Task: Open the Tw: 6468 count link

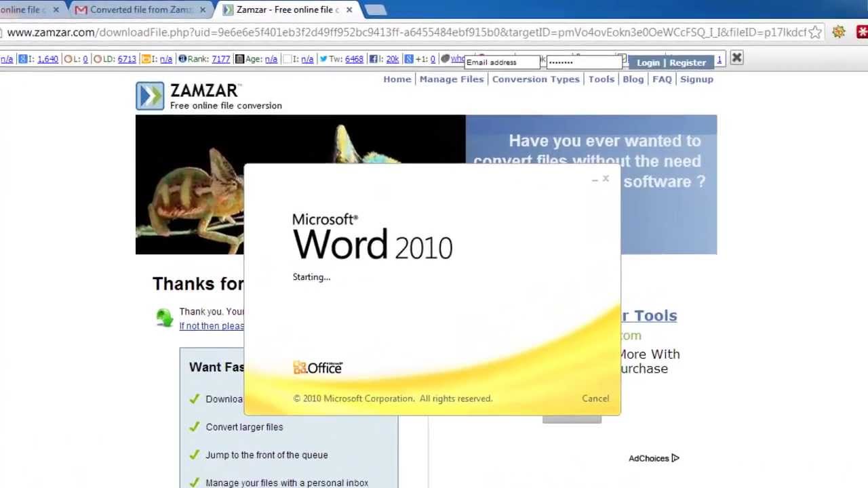Action: pos(354,59)
